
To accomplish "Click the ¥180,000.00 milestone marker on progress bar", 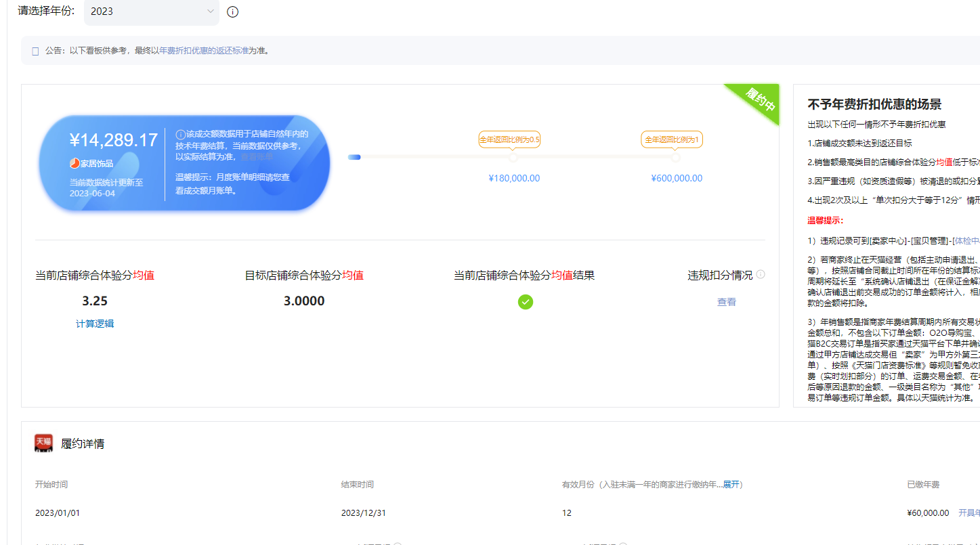I will click(x=513, y=157).
